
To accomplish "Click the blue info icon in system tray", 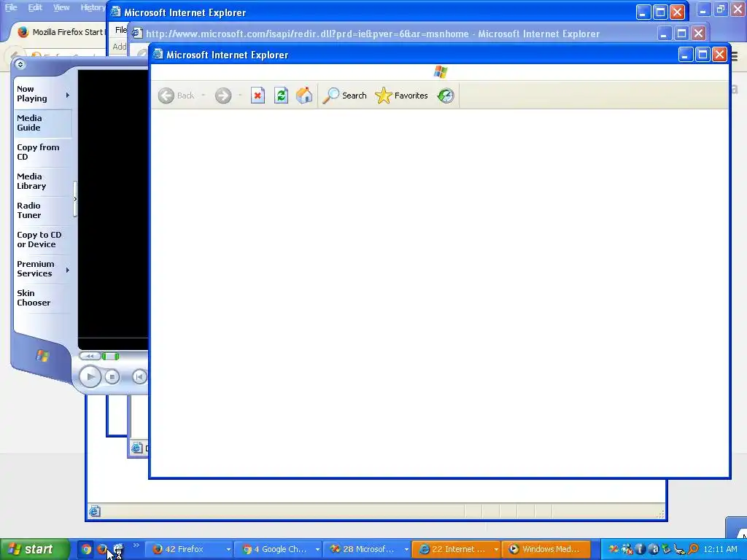I will 640,549.
